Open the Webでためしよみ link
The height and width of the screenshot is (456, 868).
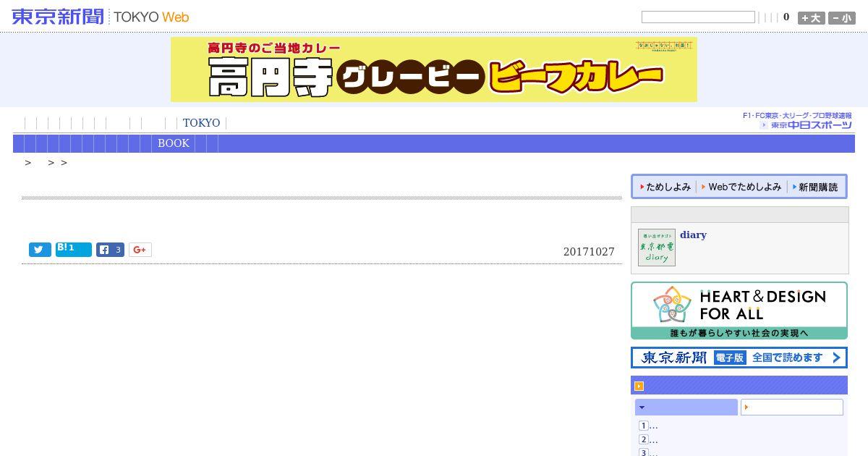tap(741, 187)
